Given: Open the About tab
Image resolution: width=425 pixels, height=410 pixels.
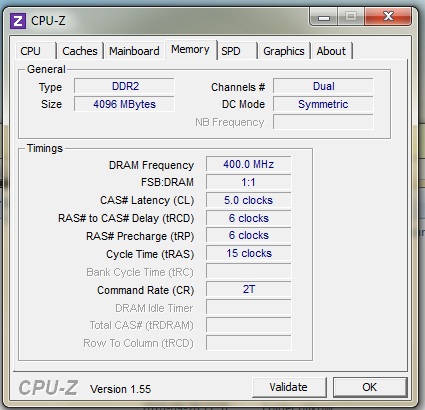Looking at the screenshot, I should 331,51.
